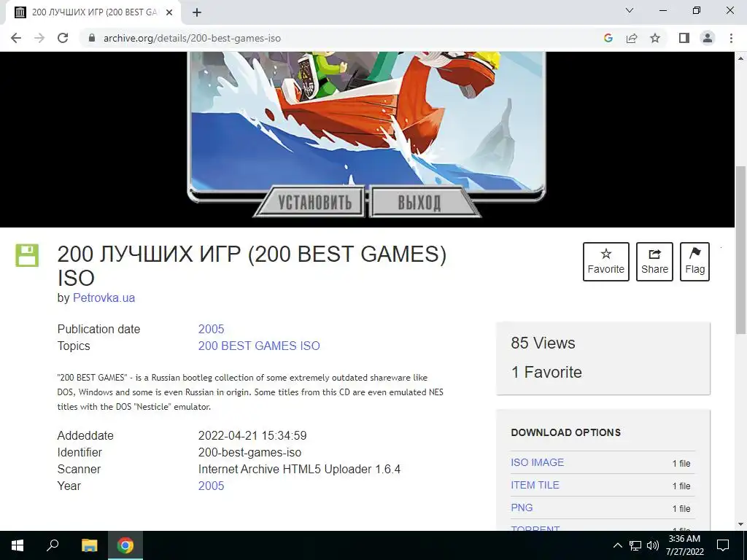This screenshot has width=747, height=560.
Task: Click the 1 file count beside PNG
Action: coord(681,508)
